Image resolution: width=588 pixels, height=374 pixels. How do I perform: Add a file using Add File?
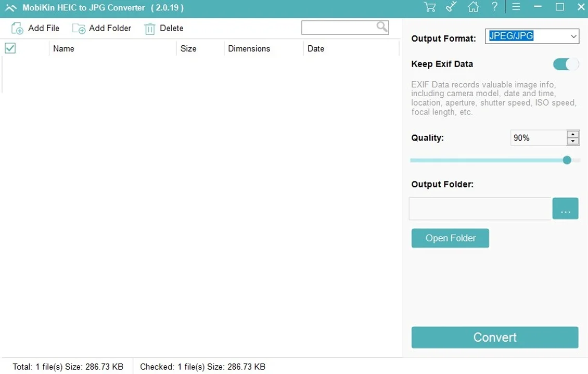(35, 28)
